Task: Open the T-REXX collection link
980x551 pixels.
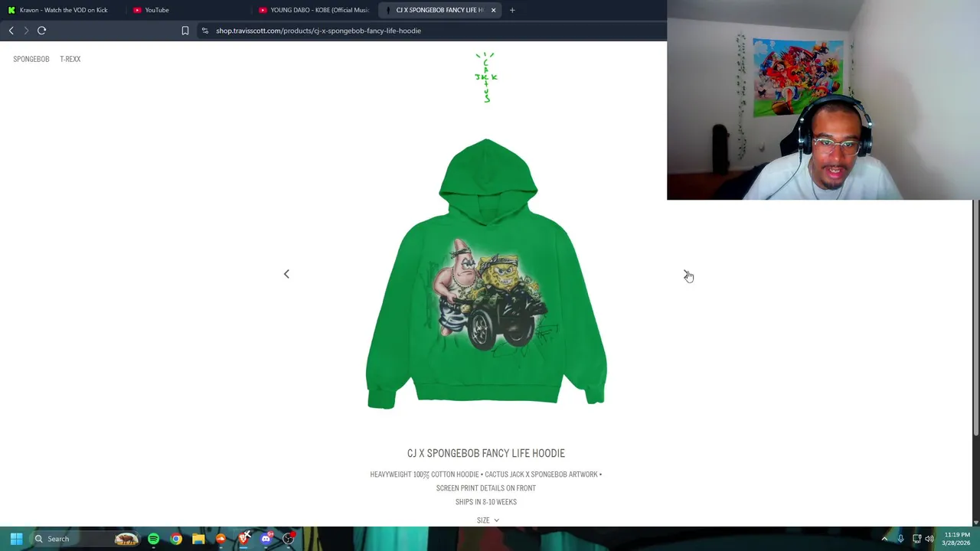Action: click(x=70, y=59)
